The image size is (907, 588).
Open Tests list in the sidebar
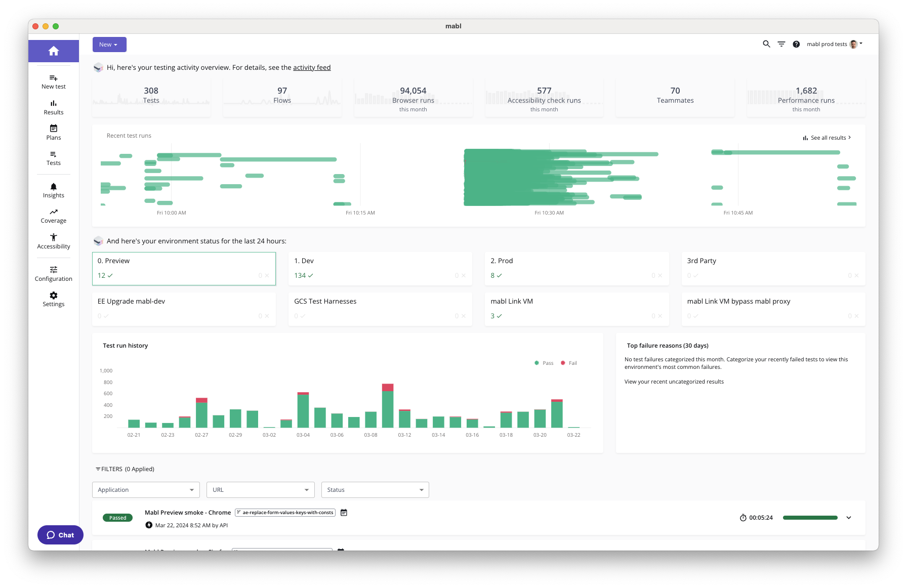(54, 158)
